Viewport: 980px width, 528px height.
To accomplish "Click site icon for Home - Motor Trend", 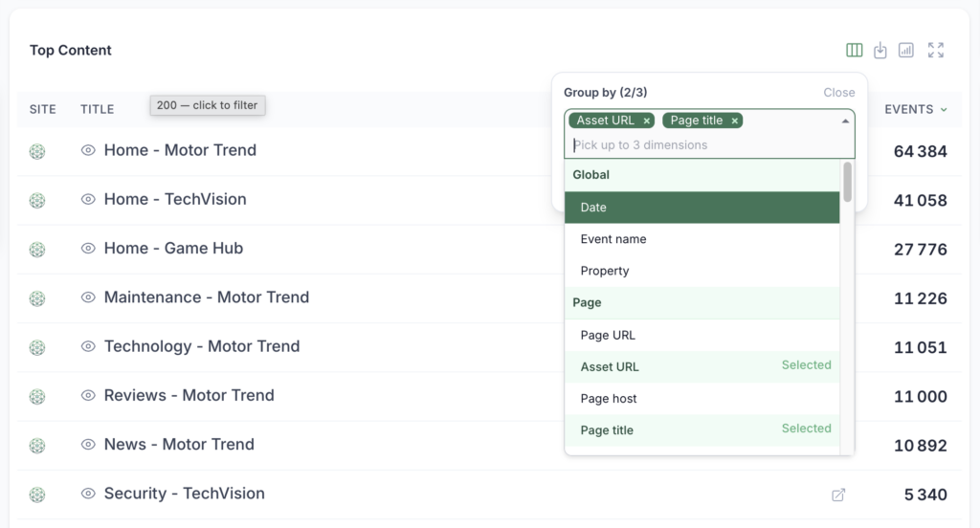I will point(37,151).
